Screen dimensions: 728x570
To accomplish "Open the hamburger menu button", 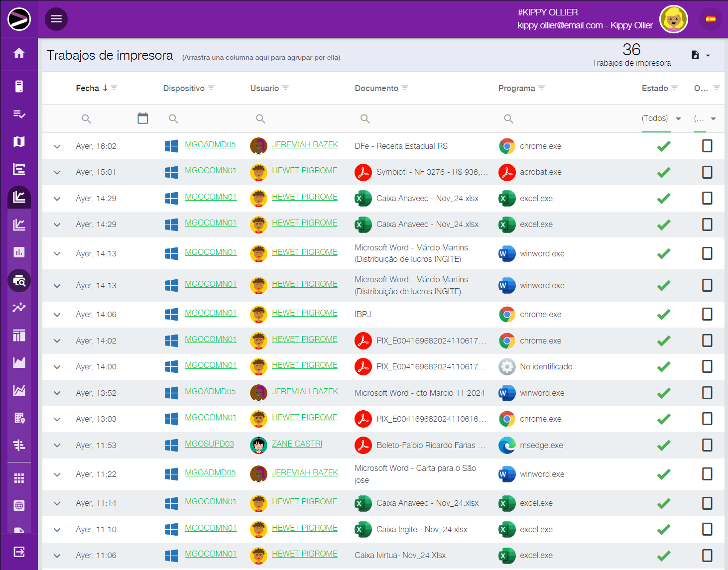I will click(x=56, y=19).
